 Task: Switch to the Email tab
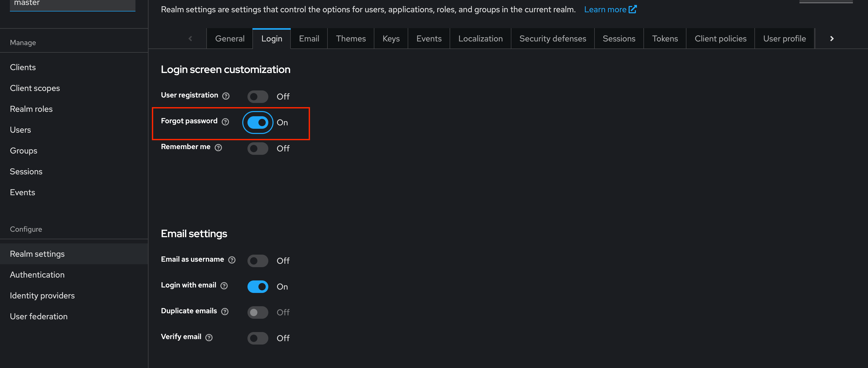(309, 38)
